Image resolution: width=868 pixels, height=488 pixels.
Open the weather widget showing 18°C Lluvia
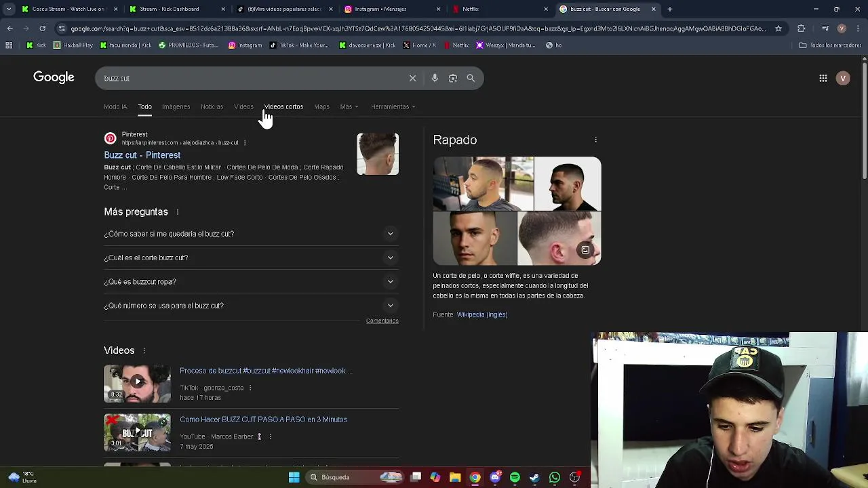22,477
